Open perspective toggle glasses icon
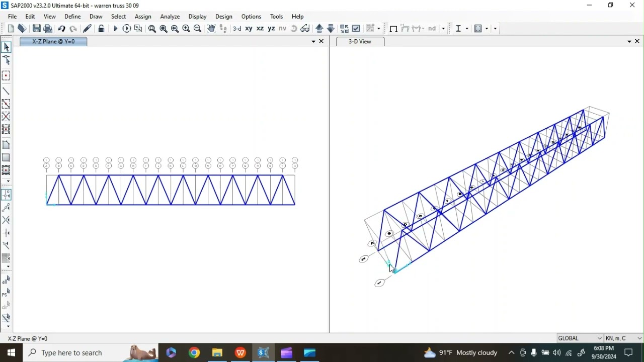 305,29
